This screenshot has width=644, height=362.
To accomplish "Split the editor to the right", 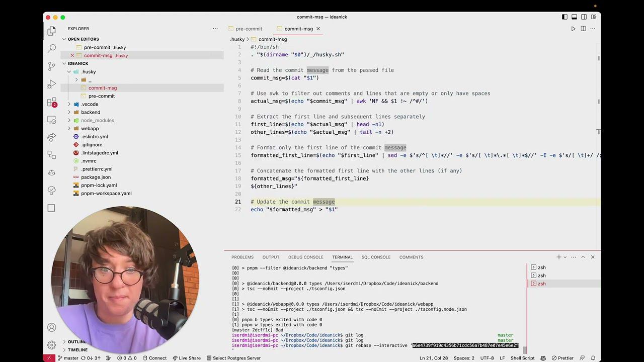I will point(583,29).
